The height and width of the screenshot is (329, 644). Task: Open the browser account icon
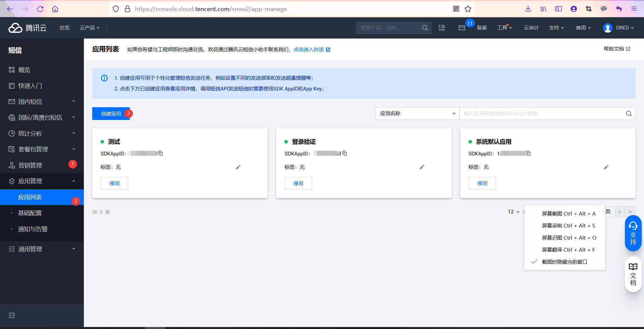(574, 9)
